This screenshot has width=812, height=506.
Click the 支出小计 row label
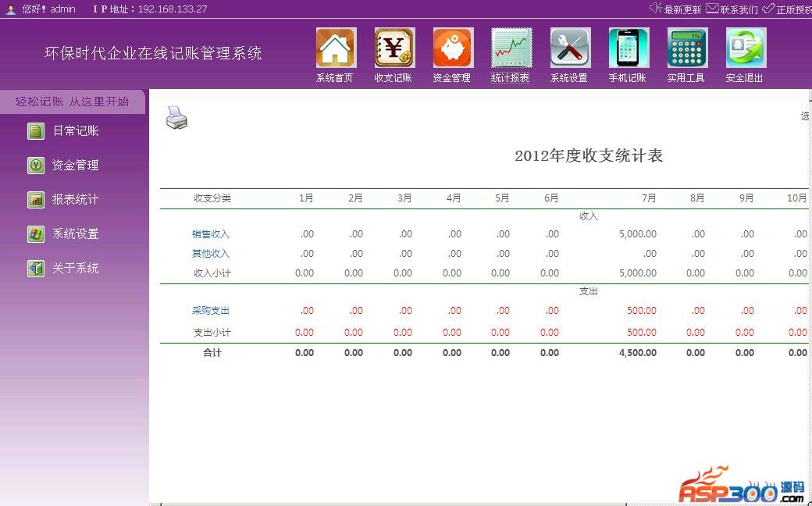pyautogui.click(x=212, y=333)
